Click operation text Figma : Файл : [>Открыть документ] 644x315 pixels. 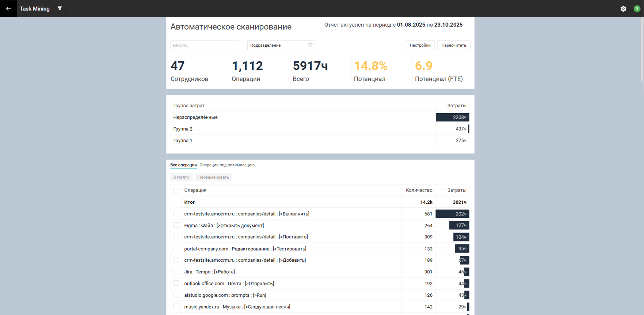(x=224, y=226)
